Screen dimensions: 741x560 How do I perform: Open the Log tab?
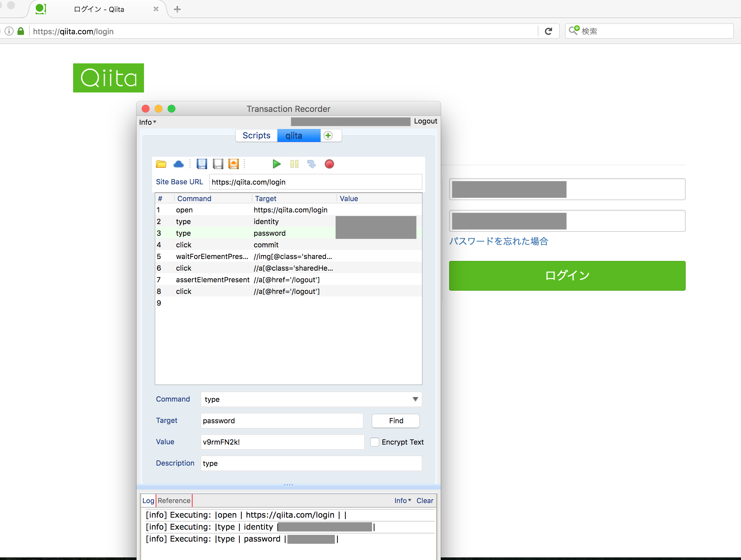[x=148, y=501]
